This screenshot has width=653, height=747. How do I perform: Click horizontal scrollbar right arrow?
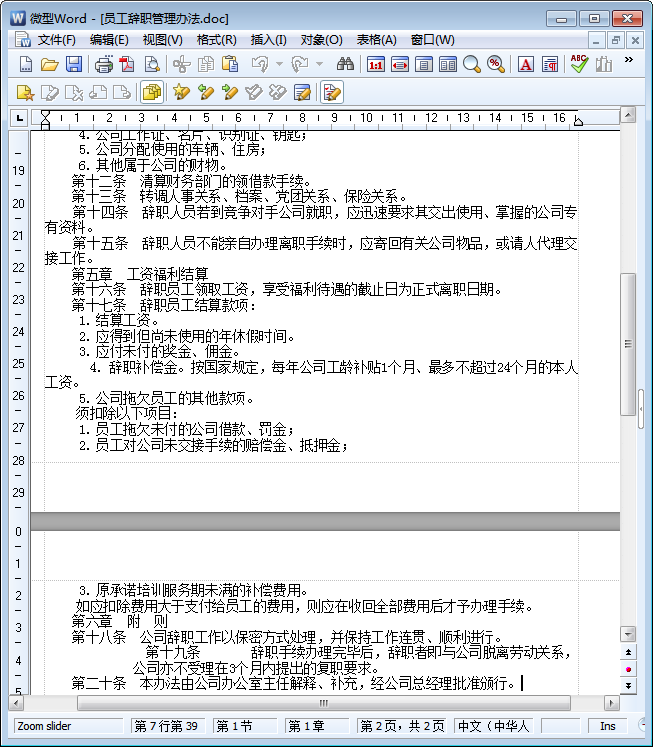(612, 703)
